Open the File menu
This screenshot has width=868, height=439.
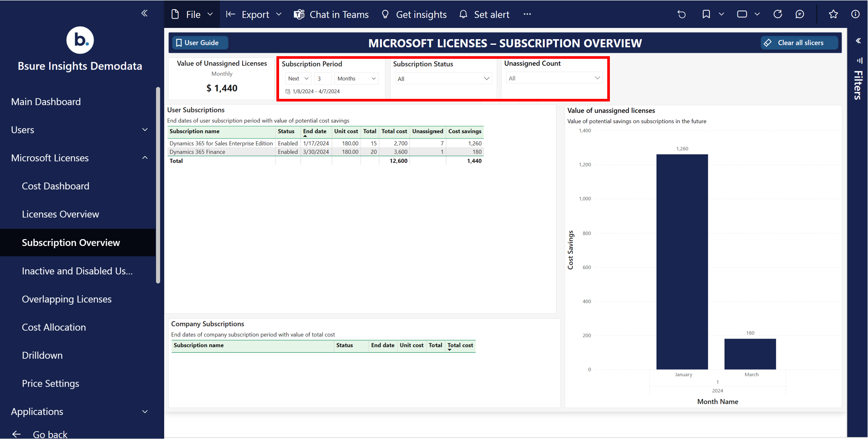[192, 14]
